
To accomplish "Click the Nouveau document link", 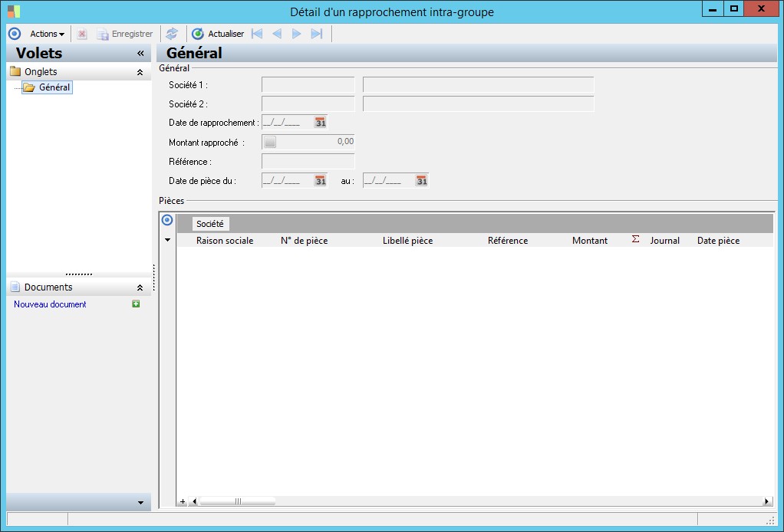I will pyautogui.click(x=50, y=304).
